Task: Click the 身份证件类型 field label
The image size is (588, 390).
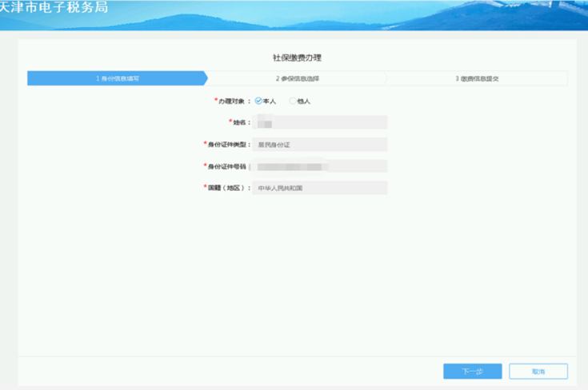Action: [x=229, y=145]
